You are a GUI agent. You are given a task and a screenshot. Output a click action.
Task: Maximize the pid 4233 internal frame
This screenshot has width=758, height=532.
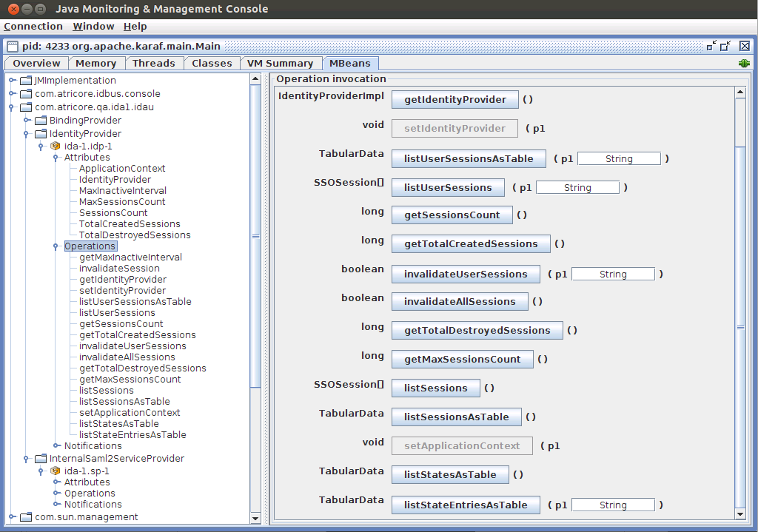click(x=725, y=46)
